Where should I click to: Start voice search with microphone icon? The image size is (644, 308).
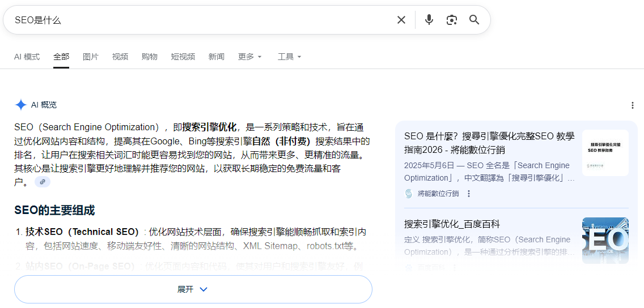pyautogui.click(x=429, y=20)
